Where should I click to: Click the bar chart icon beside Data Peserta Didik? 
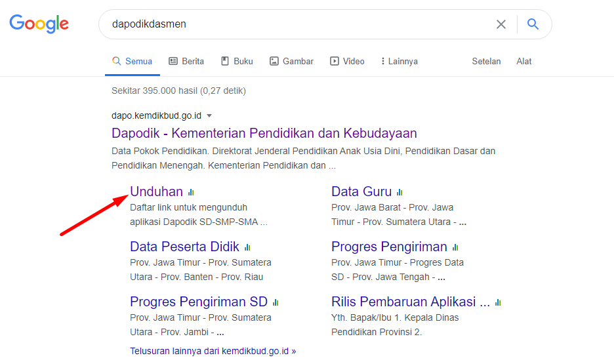tap(247, 247)
